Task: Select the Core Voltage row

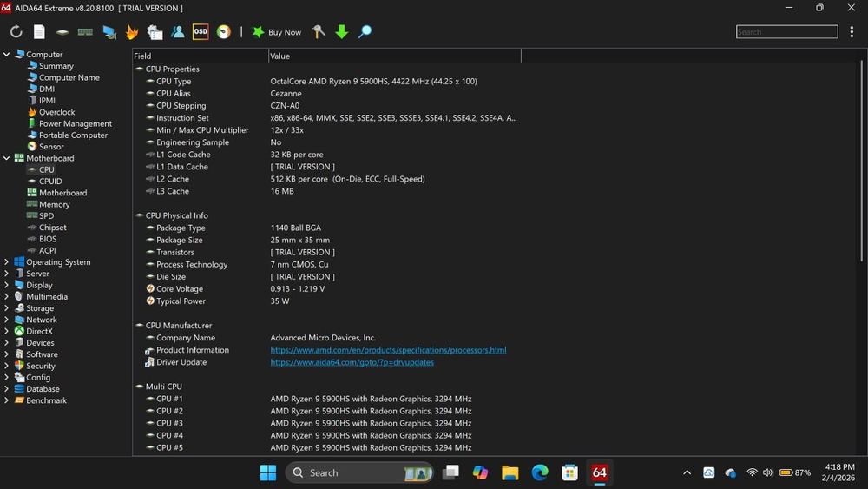Action: pos(326,289)
